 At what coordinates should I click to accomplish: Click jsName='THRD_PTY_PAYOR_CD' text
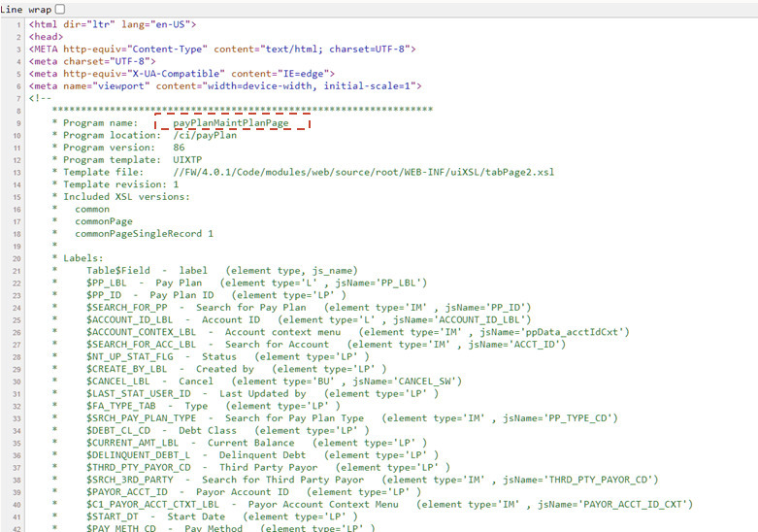(x=578, y=481)
